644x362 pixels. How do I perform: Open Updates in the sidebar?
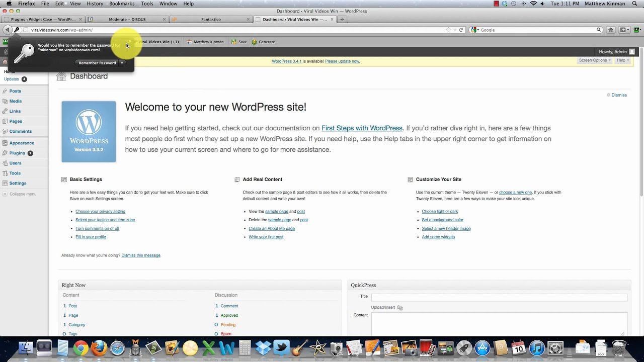coord(12,79)
